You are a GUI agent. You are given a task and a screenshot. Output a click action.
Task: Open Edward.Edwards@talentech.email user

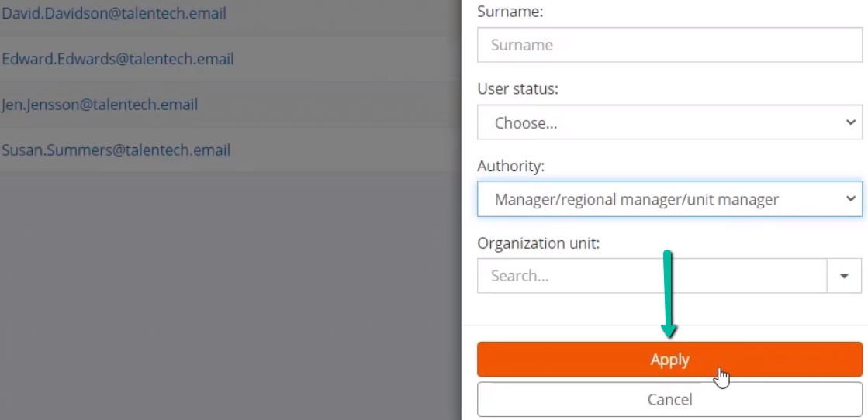pyautogui.click(x=117, y=59)
